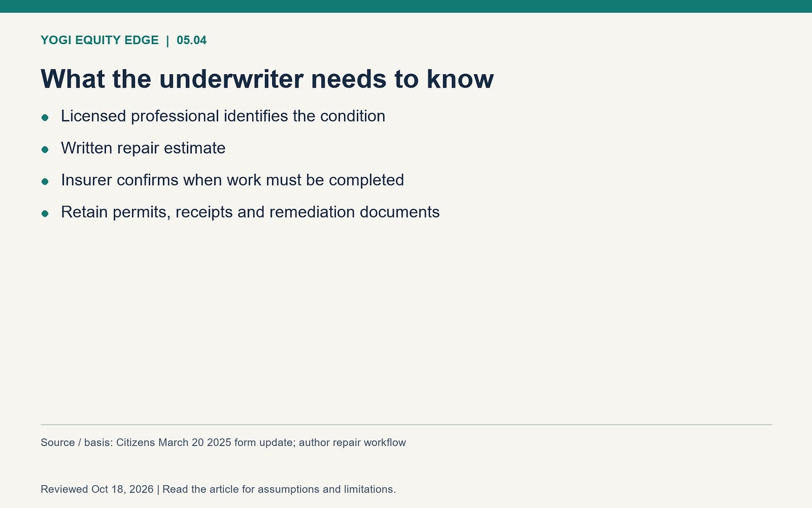
Task: Click the 'Reviewed Oct 18, 2026' footer note
Action: 218,490
